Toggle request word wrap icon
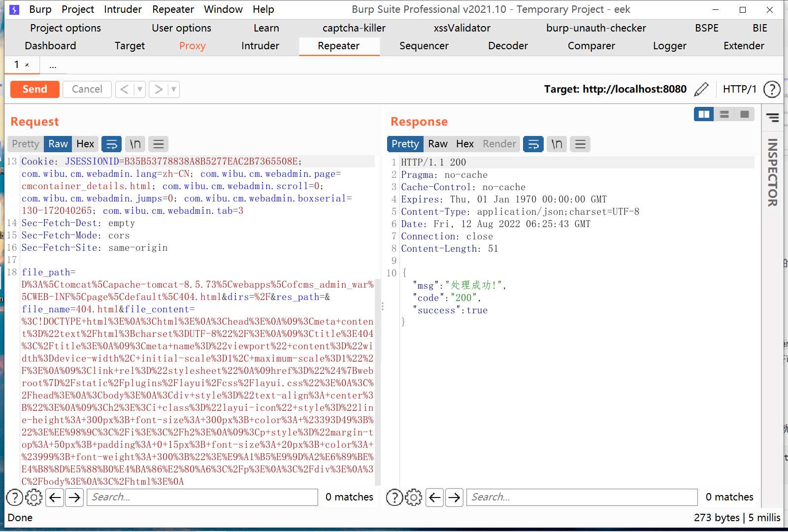This screenshot has width=788, height=532. point(112,144)
